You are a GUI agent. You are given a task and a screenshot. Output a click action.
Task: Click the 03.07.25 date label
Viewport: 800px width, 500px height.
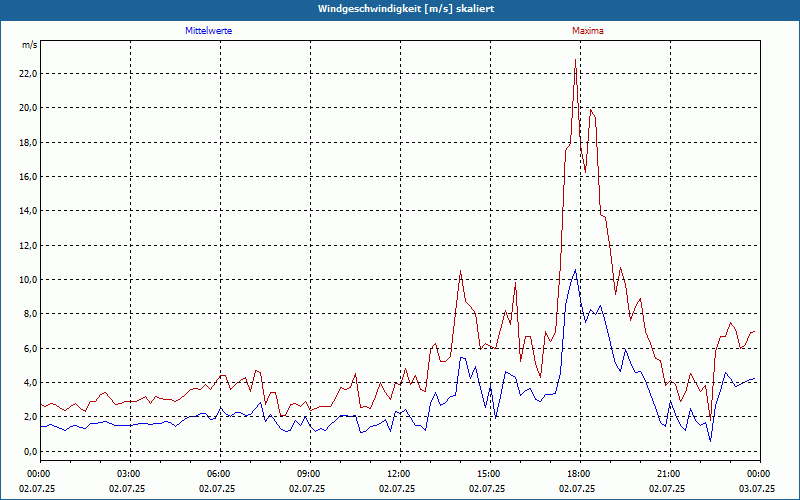tap(757, 488)
